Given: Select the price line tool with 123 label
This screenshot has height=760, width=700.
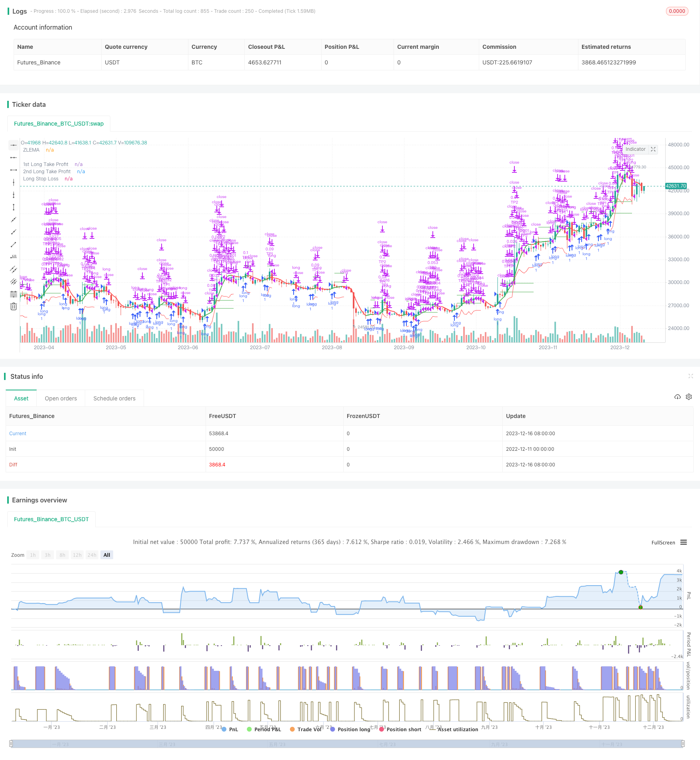Looking at the screenshot, I should click(x=14, y=257).
